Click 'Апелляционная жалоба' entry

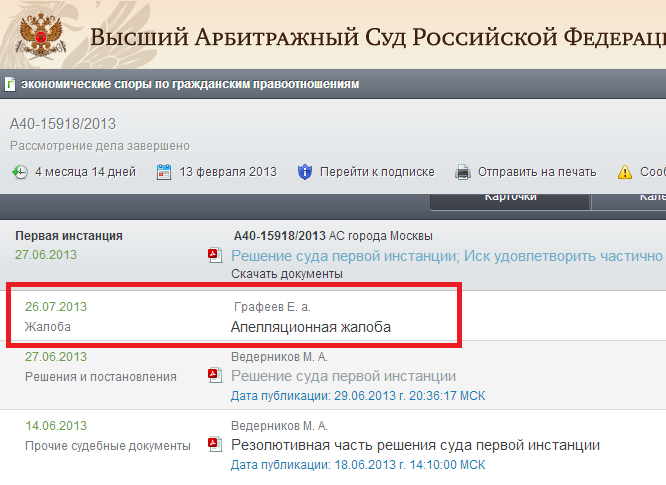pyautogui.click(x=310, y=327)
